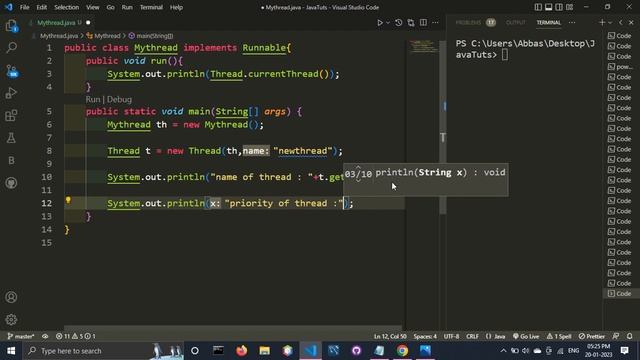Screen dimensions: 640x360
Task: Open notifications bell in status bar
Action: click(x=629, y=336)
